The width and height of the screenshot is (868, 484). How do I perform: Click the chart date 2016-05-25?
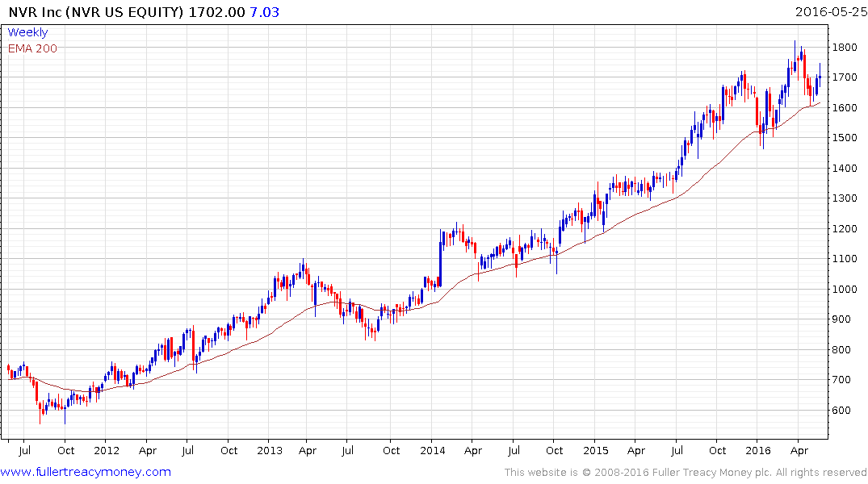click(831, 11)
